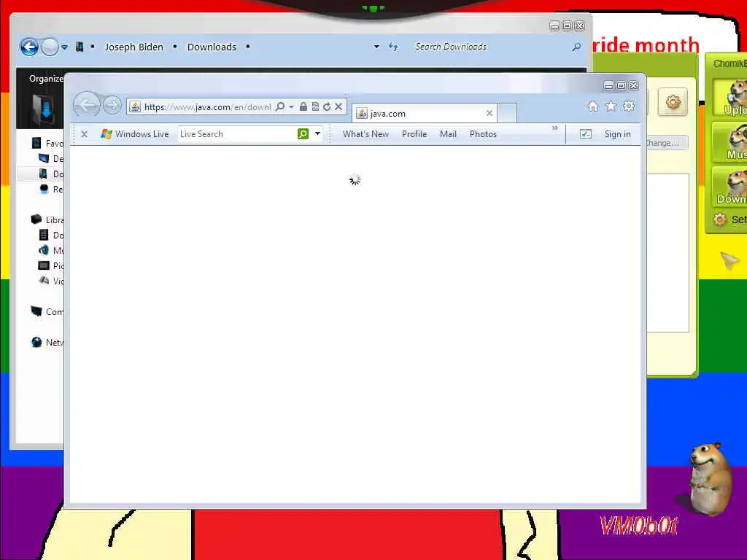Open Photos in Windows Live toolbar

pos(483,134)
